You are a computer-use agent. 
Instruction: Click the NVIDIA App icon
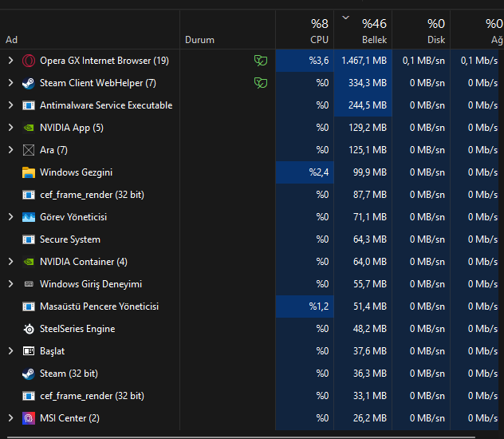click(29, 128)
